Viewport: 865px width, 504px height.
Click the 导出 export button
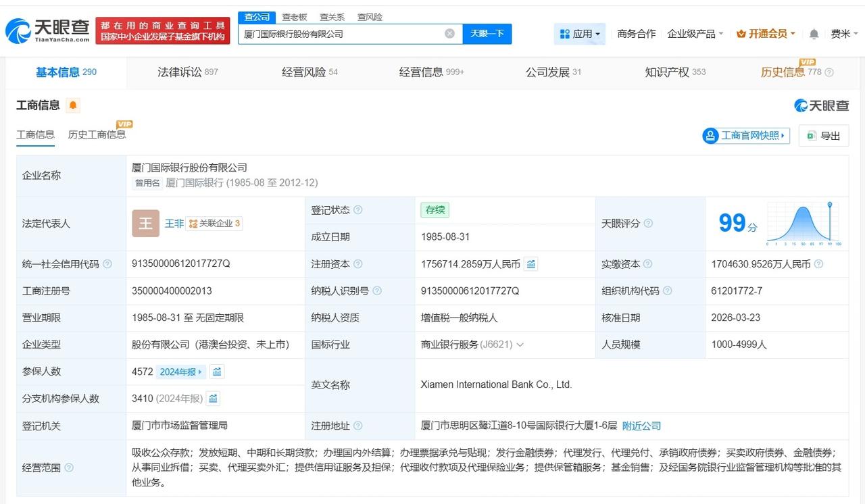(x=823, y=136)
